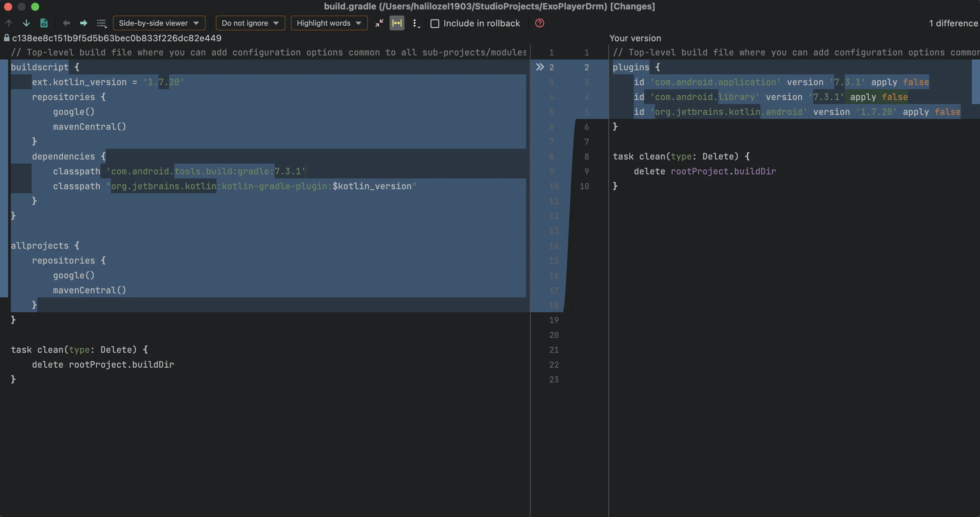
Task: Open the Highlight words dropdown
Action: [329, 23]
